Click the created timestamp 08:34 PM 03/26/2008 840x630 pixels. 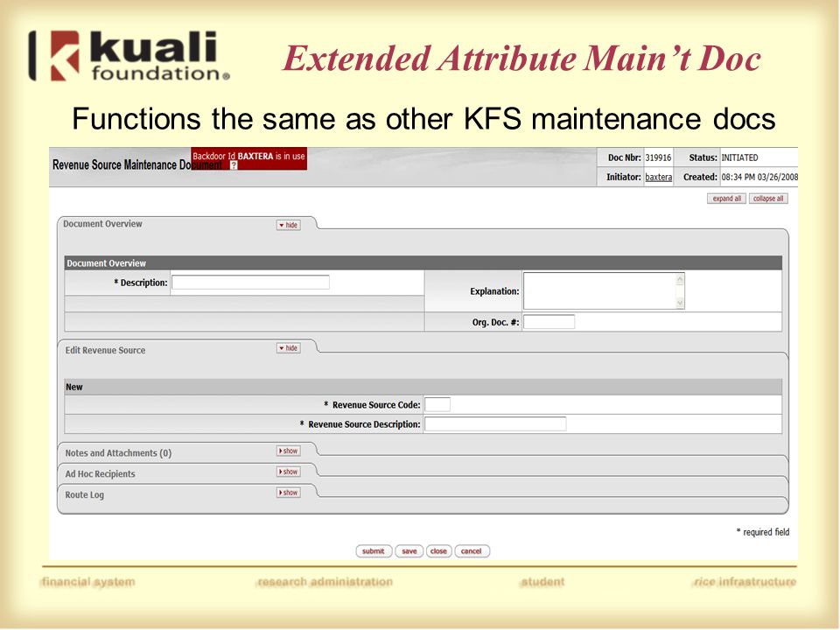pos(759,178)
